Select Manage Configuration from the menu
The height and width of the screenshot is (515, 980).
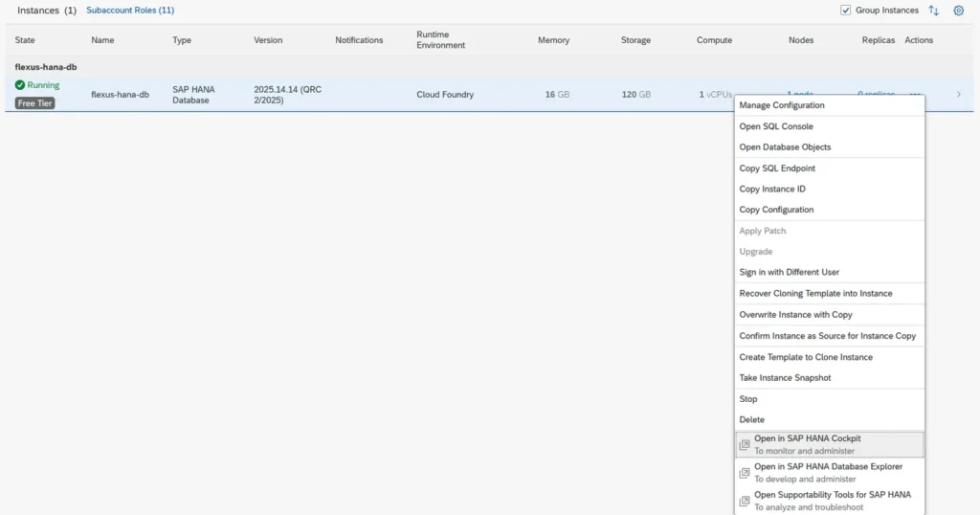tap(781, 105)
